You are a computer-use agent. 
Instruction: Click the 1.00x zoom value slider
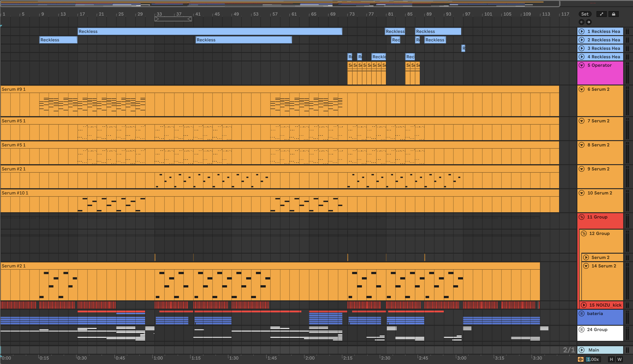tap(593, 359)
